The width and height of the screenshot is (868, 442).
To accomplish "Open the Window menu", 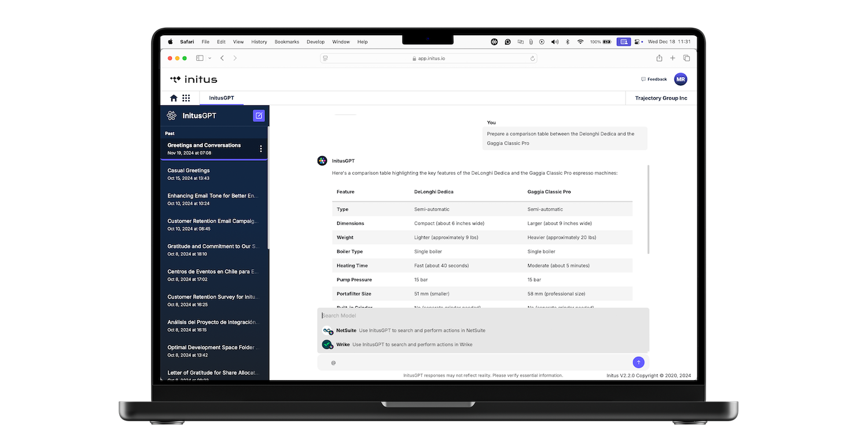I will click(x=341, y=42).
